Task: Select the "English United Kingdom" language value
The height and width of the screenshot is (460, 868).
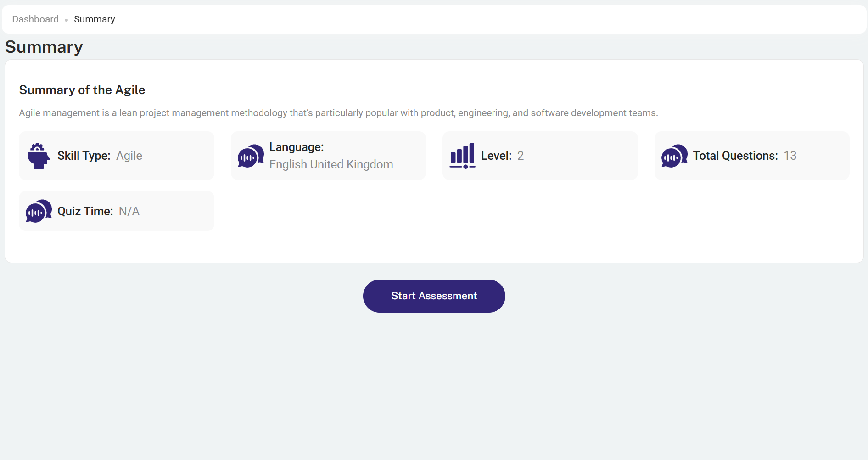Action: (331, 164)
